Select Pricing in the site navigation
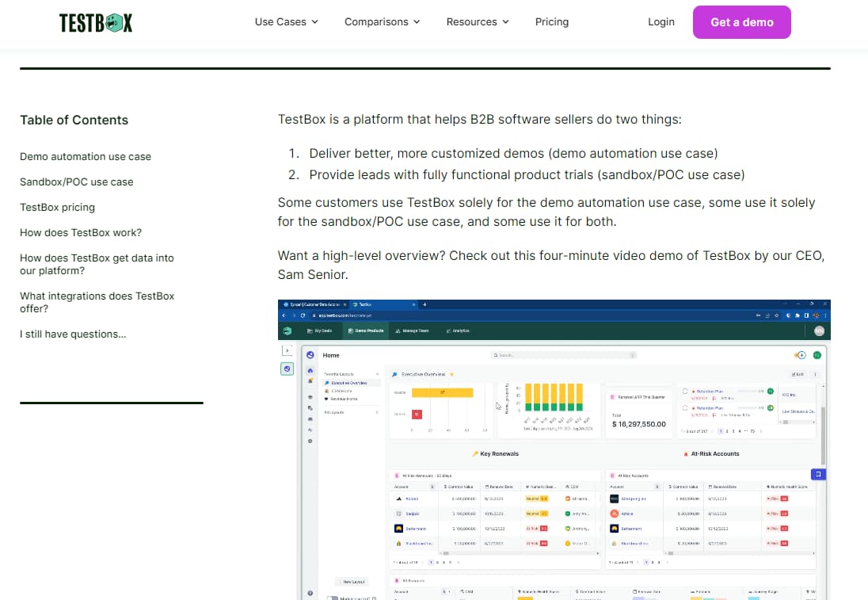Image resolution: width=868 pixels, height=600 pixels. pos(552,22)
